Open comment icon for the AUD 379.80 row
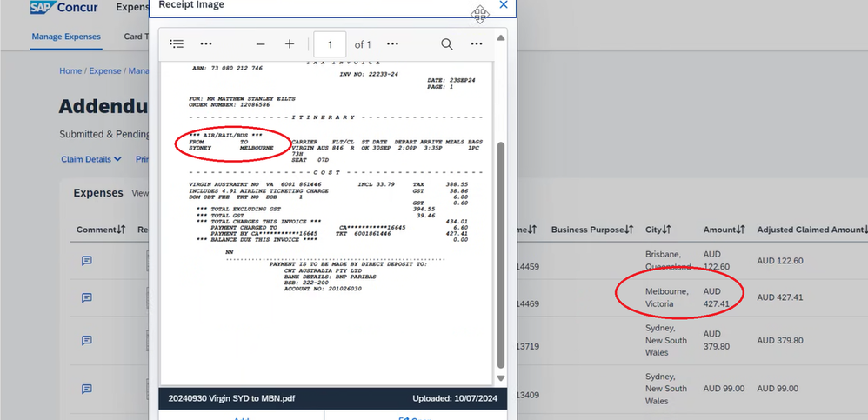868x420 pixels. coord(87,340)
